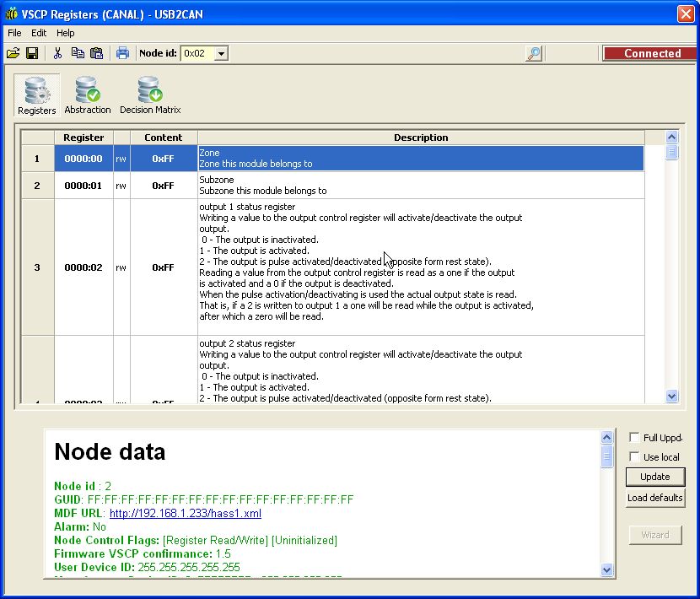700x599 pixels.
Task: Click the Open file folder icon
Action: 13,53
